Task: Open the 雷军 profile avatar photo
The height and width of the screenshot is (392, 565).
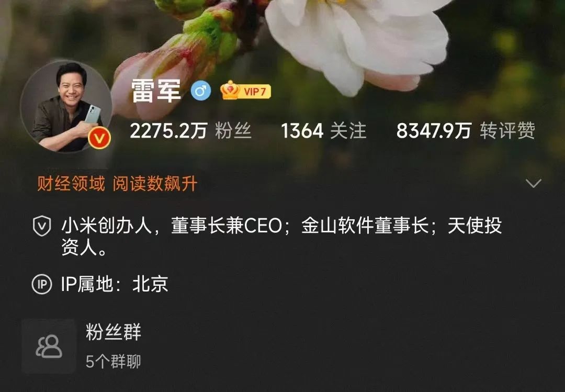Action: pyautogui.click(x=66, y=106)
